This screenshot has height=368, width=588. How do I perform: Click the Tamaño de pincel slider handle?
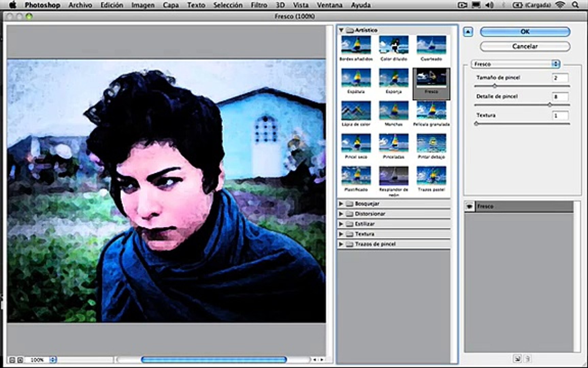click(494, 86)
